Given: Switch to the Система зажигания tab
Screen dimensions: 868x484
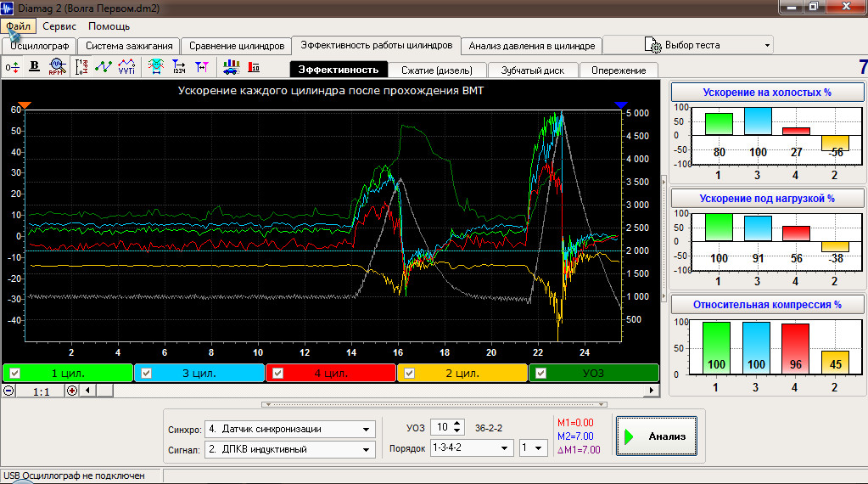Looking at the screenshot, I should point(129,46).
